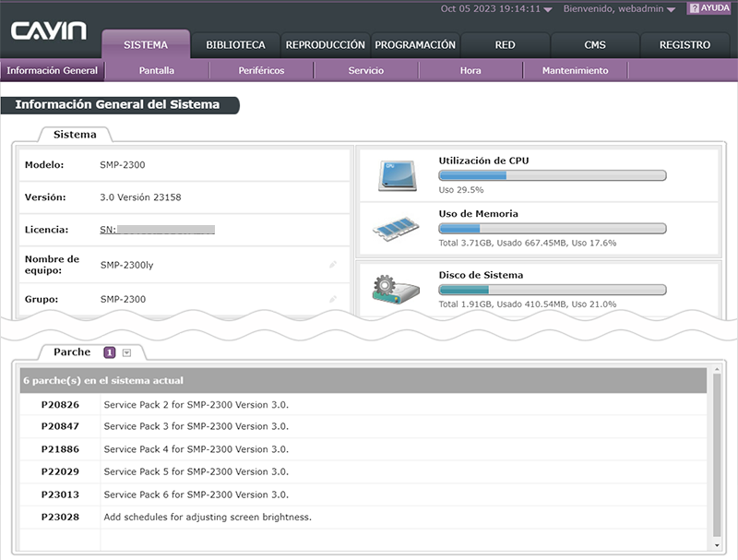738x560 pixels.
Task: Select the Mantenimiento submenu
Action: point(575,71)
